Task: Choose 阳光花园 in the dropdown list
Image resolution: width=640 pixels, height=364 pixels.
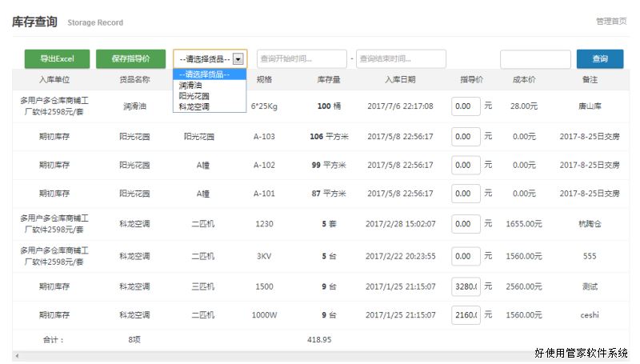Action: [194, 95]
